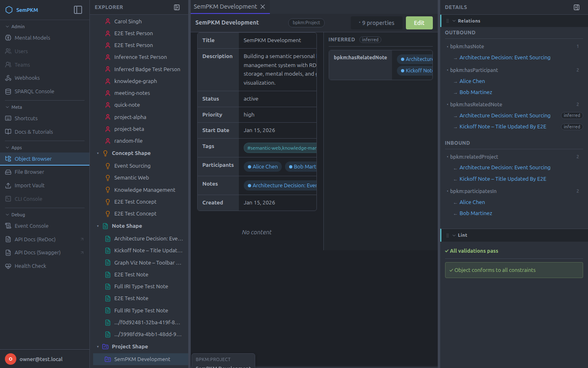Toggle the left sidebar panel icon
Image resolution: width=588 pixels, height=368 pixels.
[78, 10]
